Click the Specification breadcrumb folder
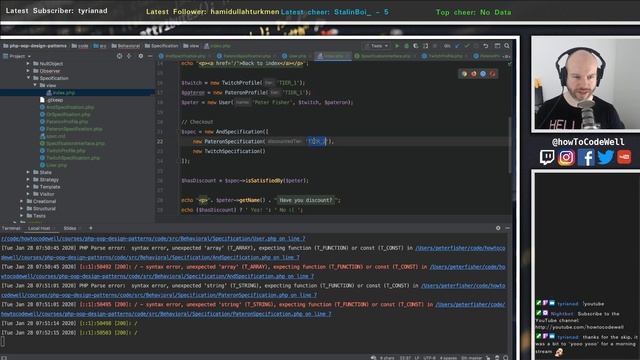640x360 pixels. pyautogui.click(x=162, y=46)
